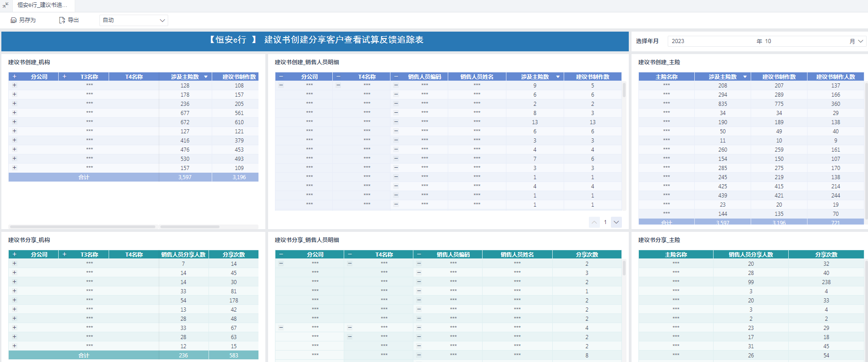Click cell value 835 in 建议书创建_主险

click(723, 104)
